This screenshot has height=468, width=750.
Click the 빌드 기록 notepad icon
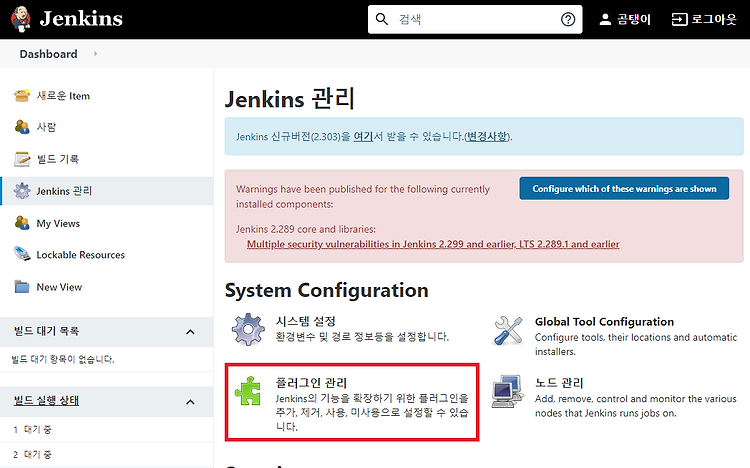[22, 159]
